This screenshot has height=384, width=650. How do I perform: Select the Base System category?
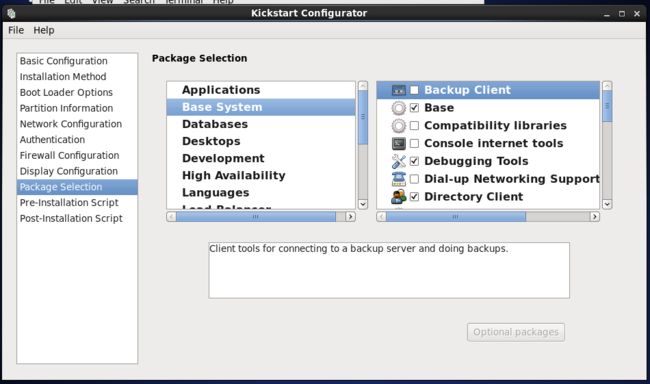pyautogui.click(x=261, y=107)
